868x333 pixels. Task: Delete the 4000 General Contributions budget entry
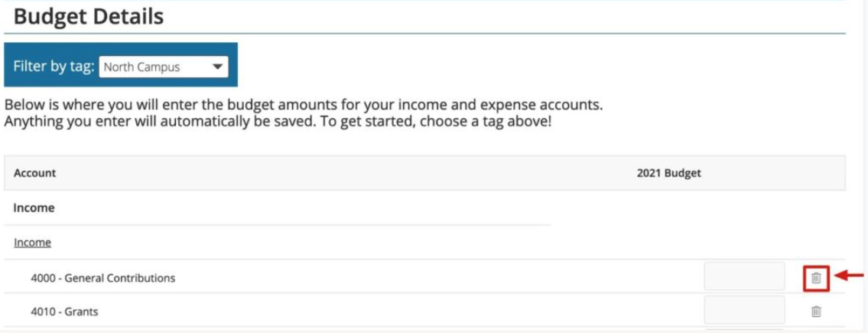tap(816, 278)
